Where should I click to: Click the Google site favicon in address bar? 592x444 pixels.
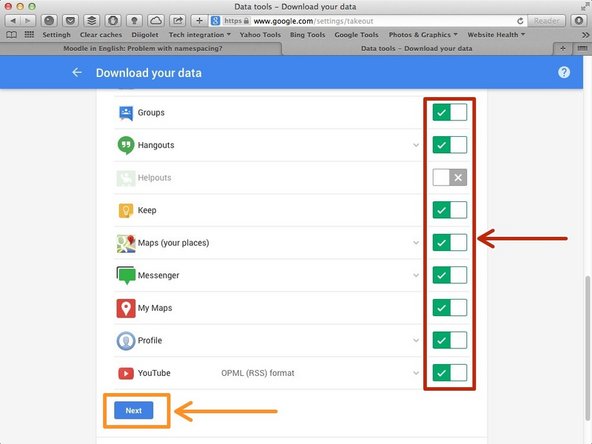[x=216, y=21]
